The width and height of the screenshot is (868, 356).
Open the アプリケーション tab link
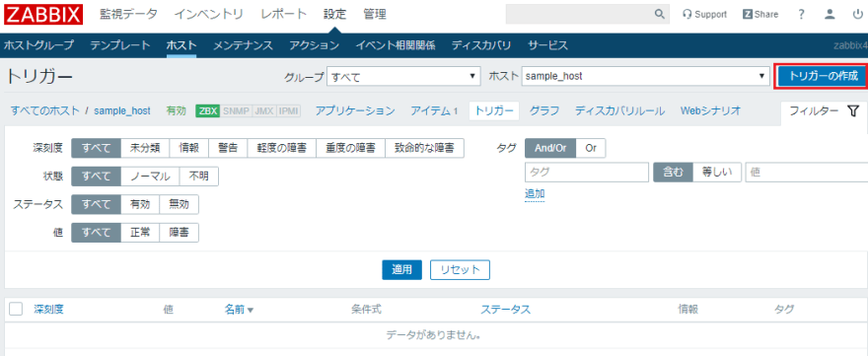click(355, 110)
